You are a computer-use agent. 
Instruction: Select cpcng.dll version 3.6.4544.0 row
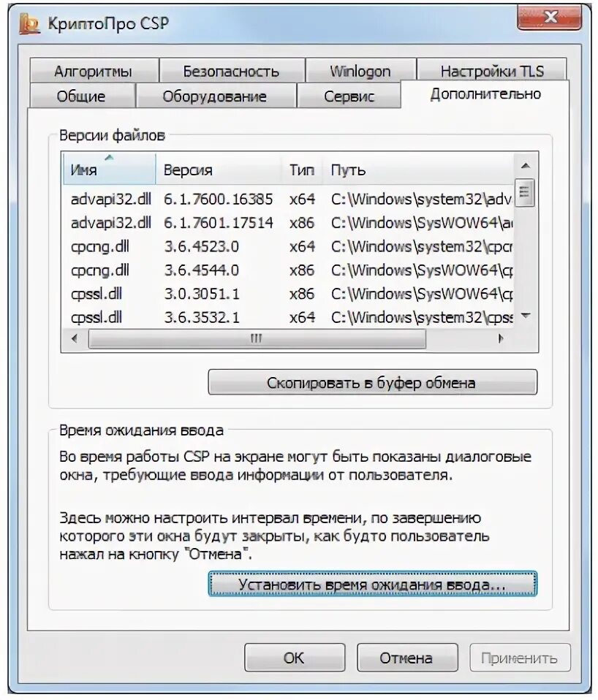click(288, 270)
